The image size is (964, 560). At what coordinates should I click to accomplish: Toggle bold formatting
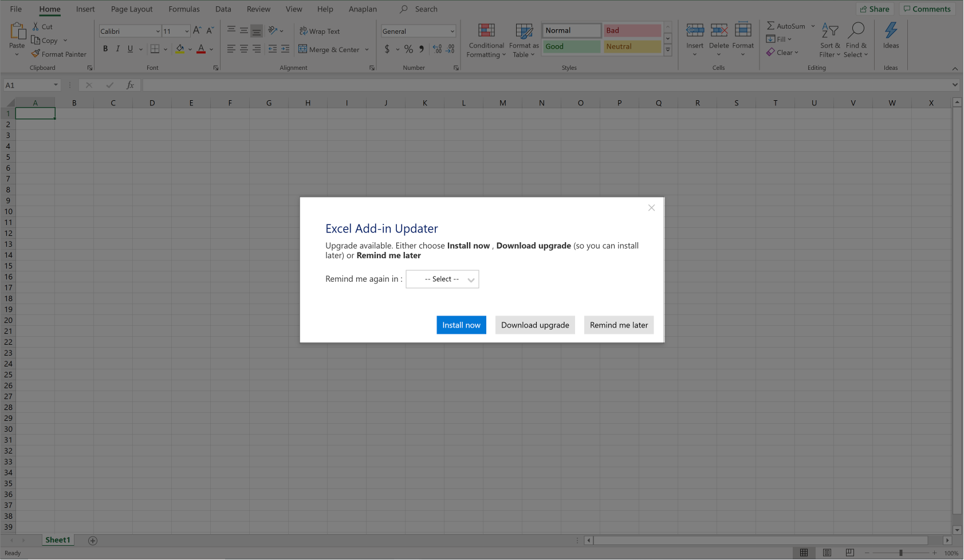105,49
